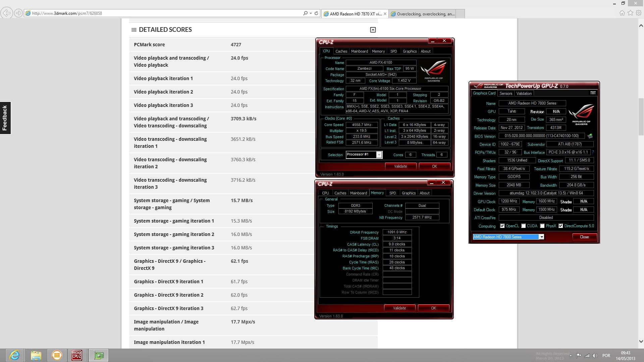
Task: Toggle PhysX checkbox in GPU-Z
Action: [542, 226]
